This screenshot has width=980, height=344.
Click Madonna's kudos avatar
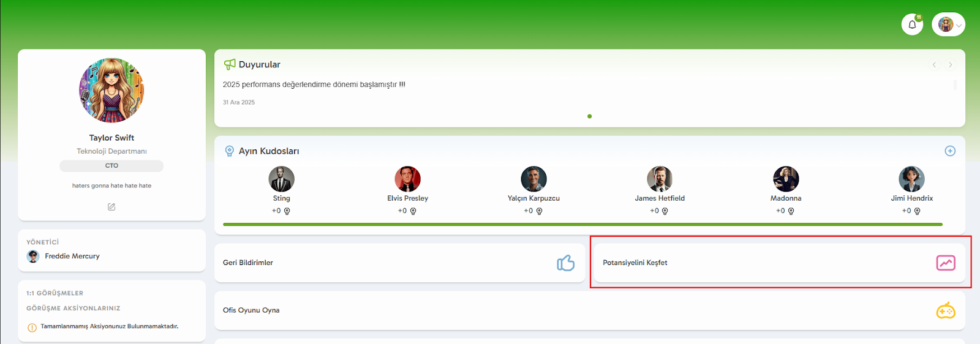[786, 179]
